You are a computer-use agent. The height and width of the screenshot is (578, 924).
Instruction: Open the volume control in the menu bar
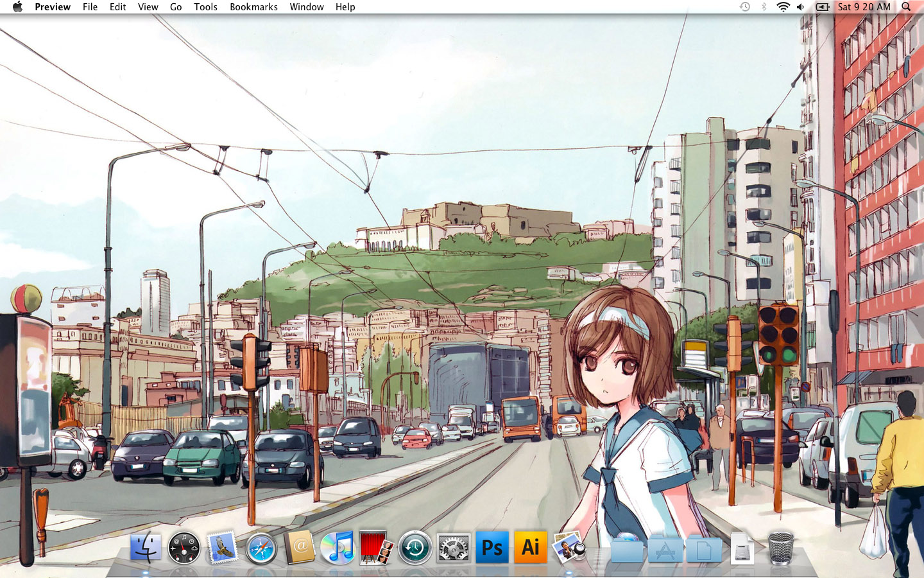tap(801, 7)
